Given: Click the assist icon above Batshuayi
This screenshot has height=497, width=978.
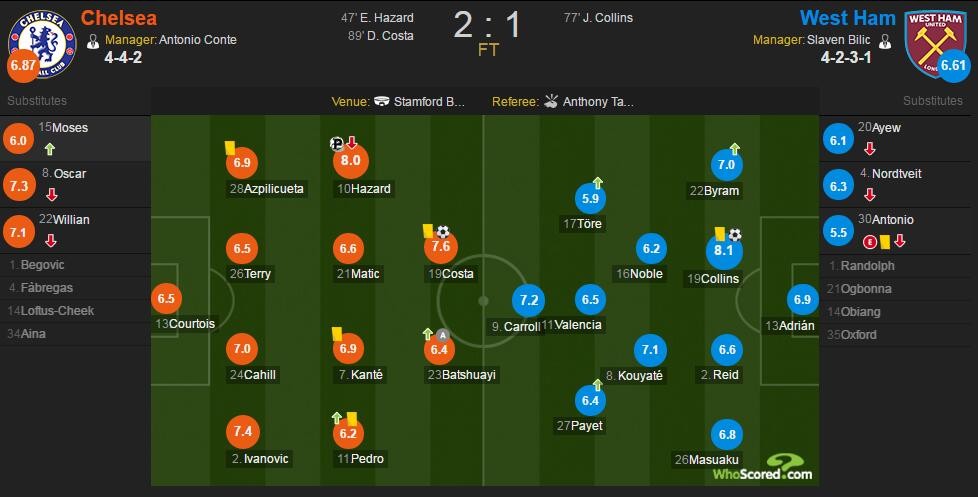Looking at the screenshot, I should click(x=442, y=335).
